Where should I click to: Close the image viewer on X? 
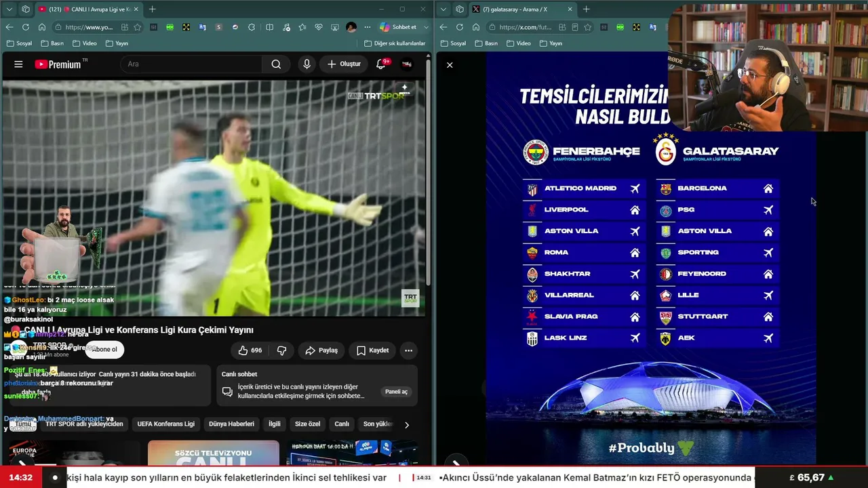click(x=450, y=65)
